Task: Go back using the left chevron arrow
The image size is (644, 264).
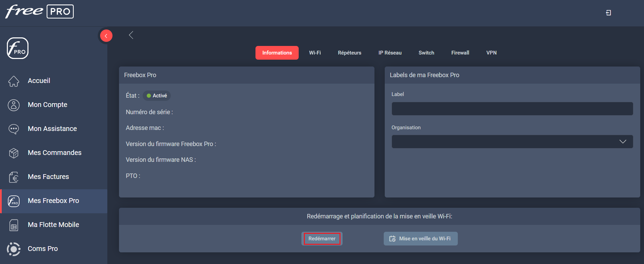Action: (131, 35)
